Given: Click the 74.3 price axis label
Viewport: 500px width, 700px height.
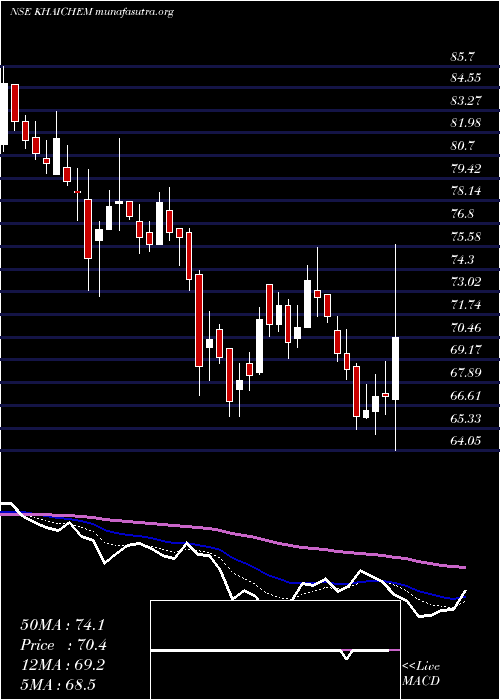Looking at the screenshot, I should pos(462,259).
